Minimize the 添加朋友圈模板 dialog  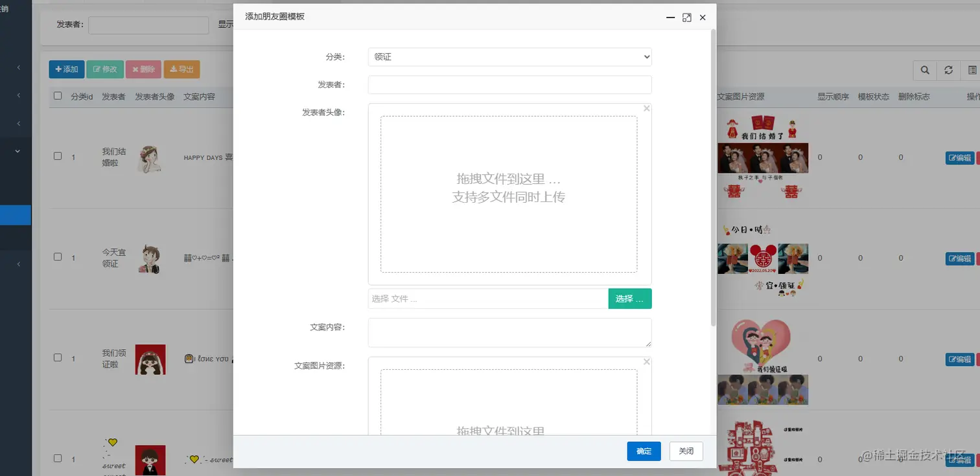(671, 17)
